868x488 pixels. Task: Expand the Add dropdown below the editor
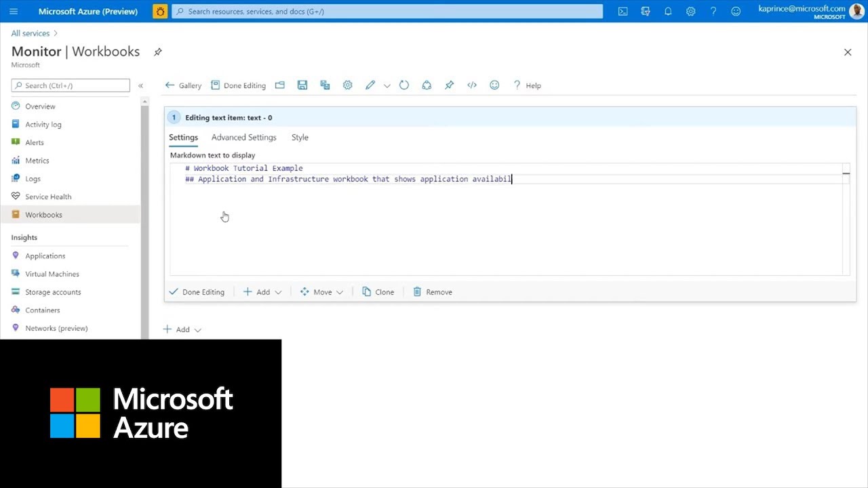click(182, 329)
